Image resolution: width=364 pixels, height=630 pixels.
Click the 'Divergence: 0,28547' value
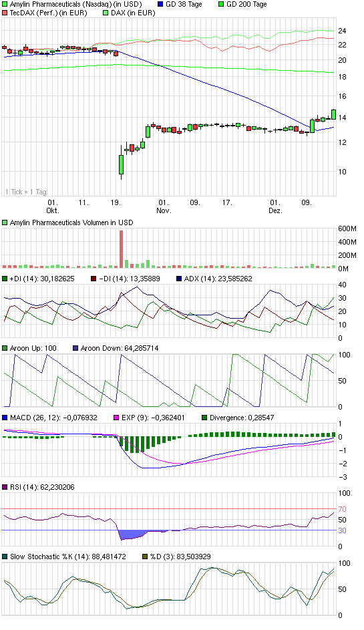pyautogui.click(x=242, y=418)
